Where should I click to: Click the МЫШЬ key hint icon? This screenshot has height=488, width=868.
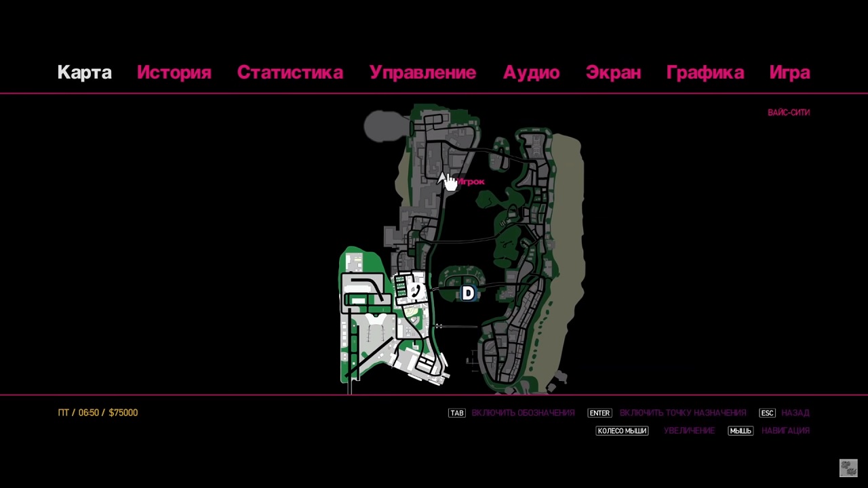[x=741, y=431]
